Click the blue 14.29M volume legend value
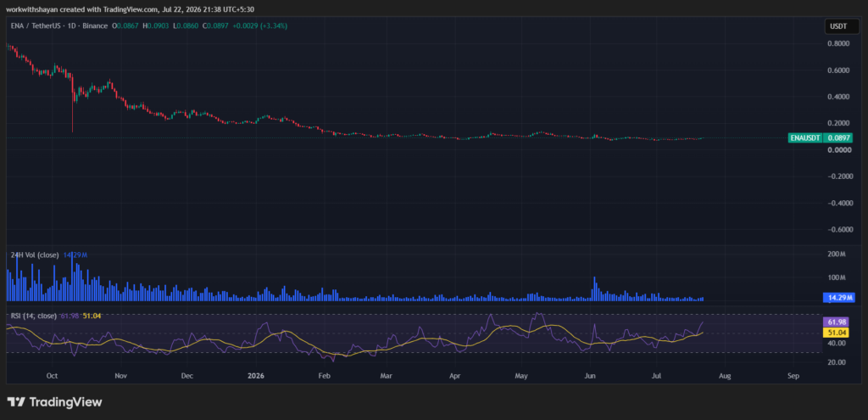The width and height of the screenshot is (868, 420). pos(75,255)
